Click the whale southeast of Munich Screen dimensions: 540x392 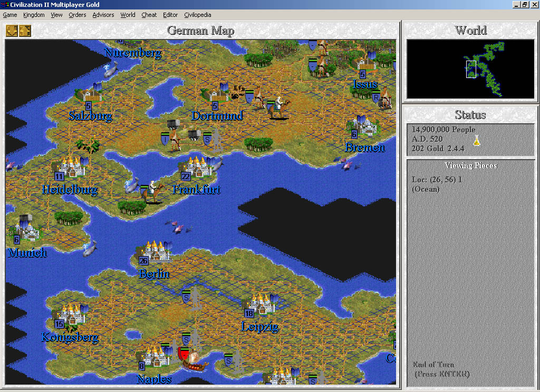click(x=90, y=249)
